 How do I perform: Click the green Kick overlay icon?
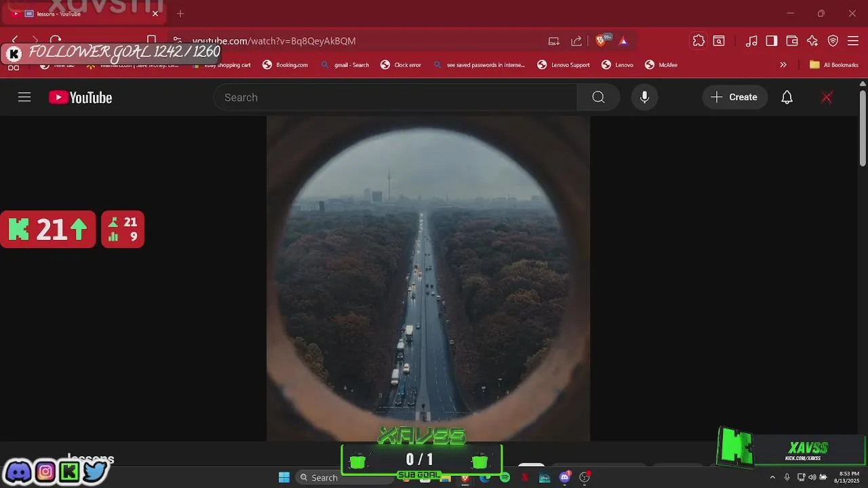click(69, 471)
